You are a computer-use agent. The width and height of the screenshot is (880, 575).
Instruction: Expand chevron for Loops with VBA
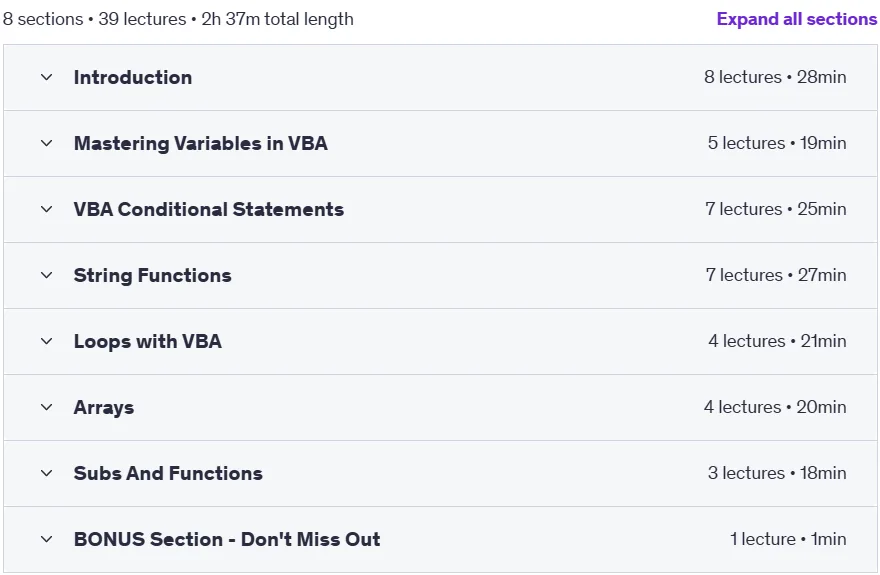(47, 341)
